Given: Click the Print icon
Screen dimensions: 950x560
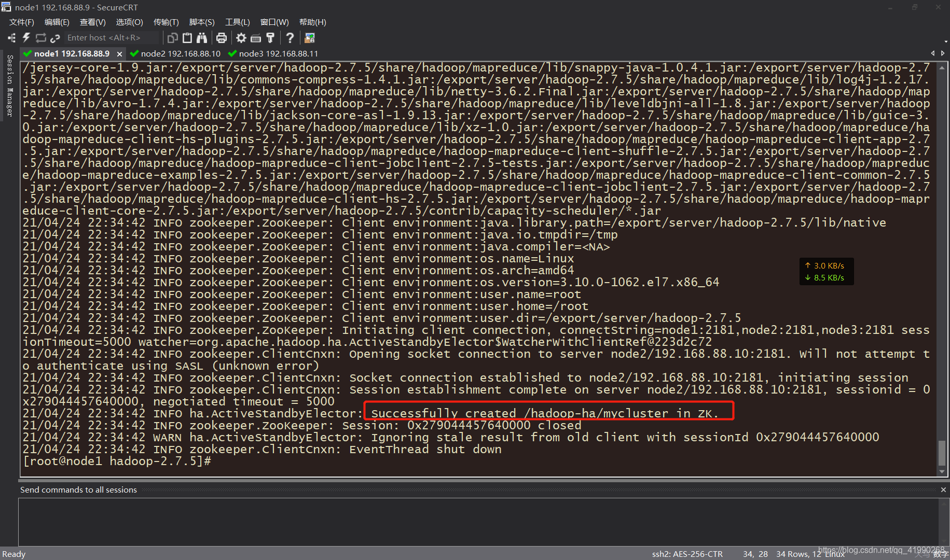Looking at the screenshot, I should click(x=222, y=38).
